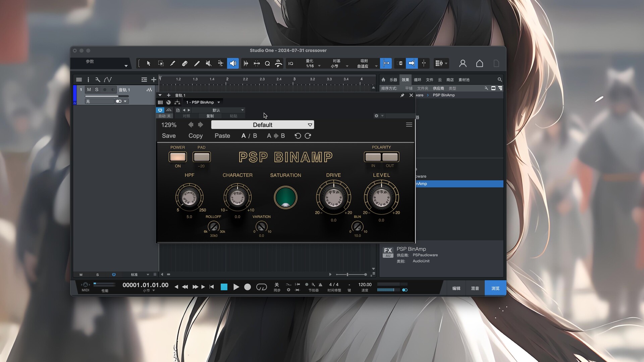
Task: Copy A to B setting
Action: click(276, 136)
